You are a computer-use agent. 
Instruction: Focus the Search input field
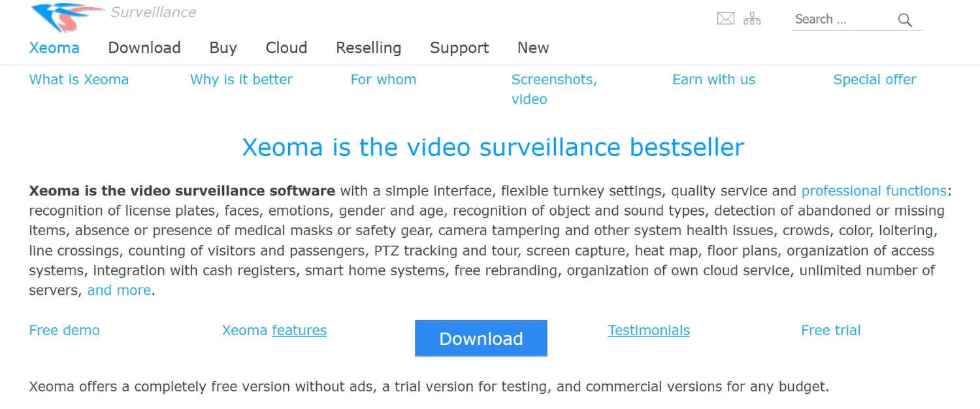tap(843, 20)
